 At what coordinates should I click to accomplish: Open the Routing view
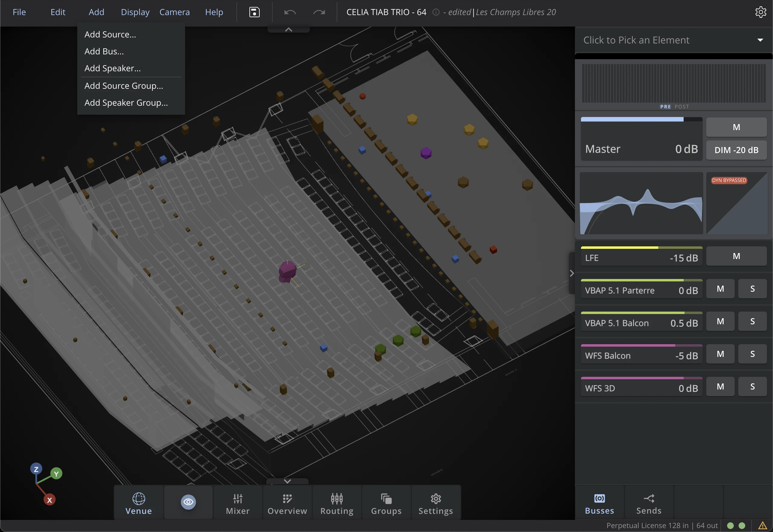pyautogui.click(x=337, y=503)
